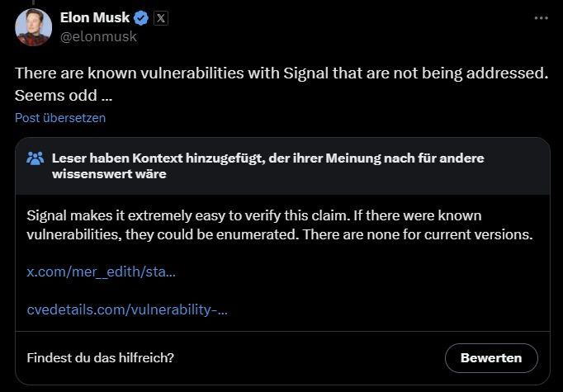Click the sentence "There are none for current versions"
Viewport: 563px width, 392px height.
(429, 234)
